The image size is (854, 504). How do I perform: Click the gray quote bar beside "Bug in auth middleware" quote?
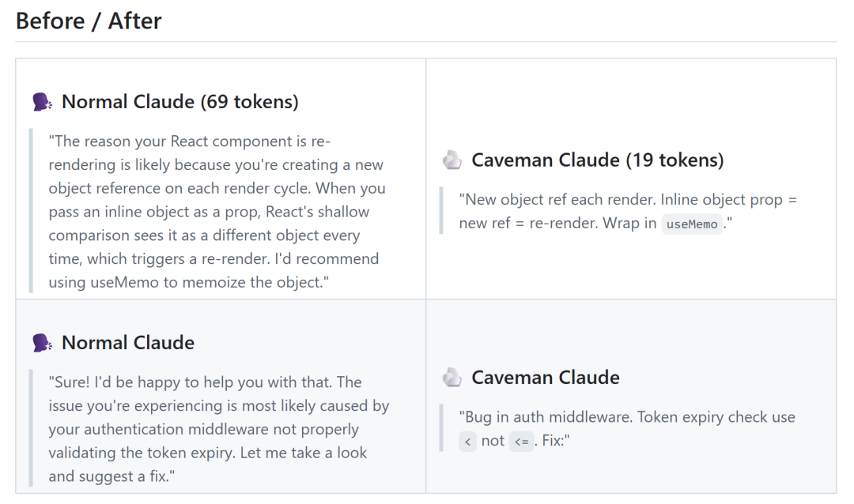[441, 428]
